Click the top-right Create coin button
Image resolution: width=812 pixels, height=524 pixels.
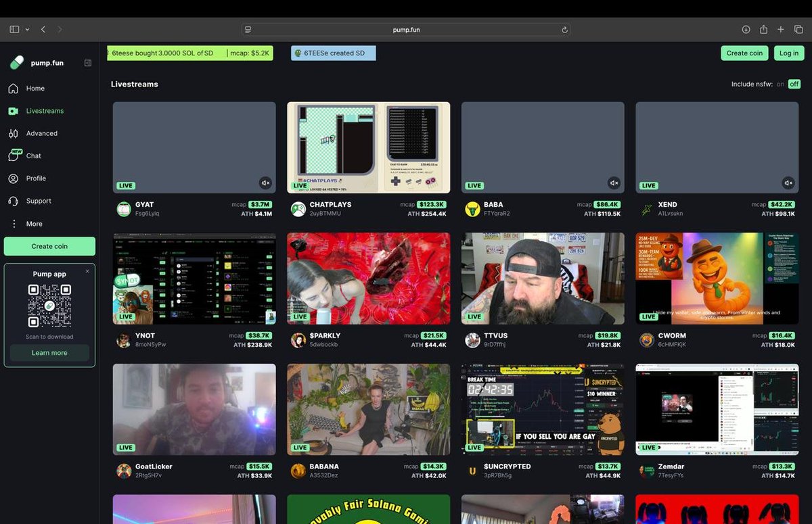[744, 53]
